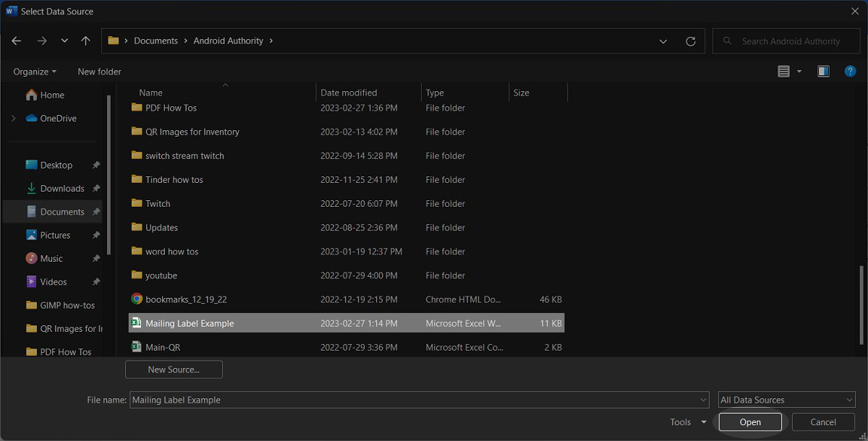Toggle the preview pane icon
The image size is (868, 441).
[x=823, y=71]
